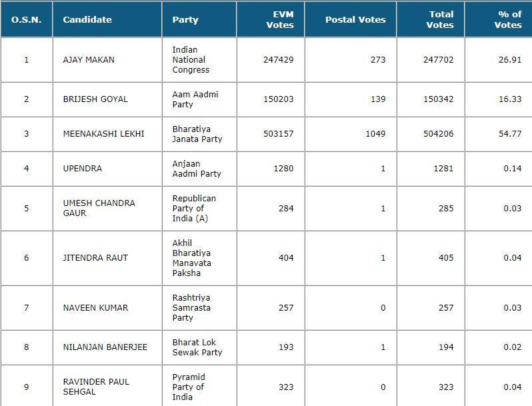532x406 pixels.
Task: Click on MEENAKASHI LEKHI cell
Action: click(103, 134)
